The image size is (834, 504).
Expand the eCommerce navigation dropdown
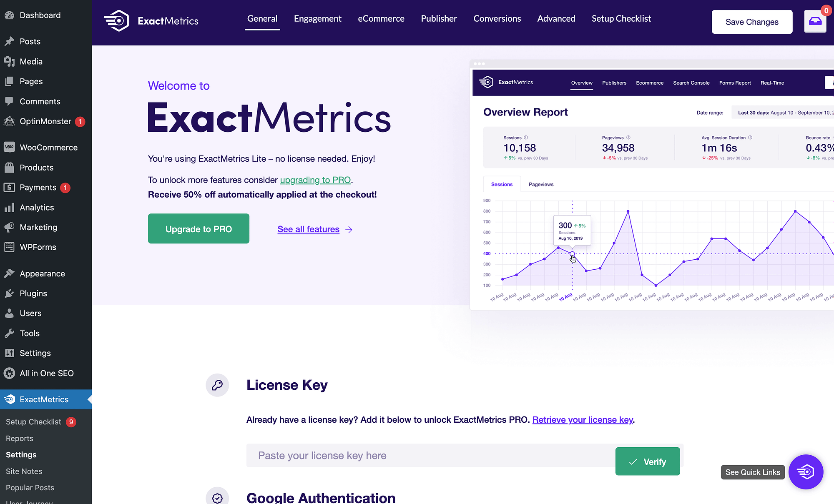(381, 18)
